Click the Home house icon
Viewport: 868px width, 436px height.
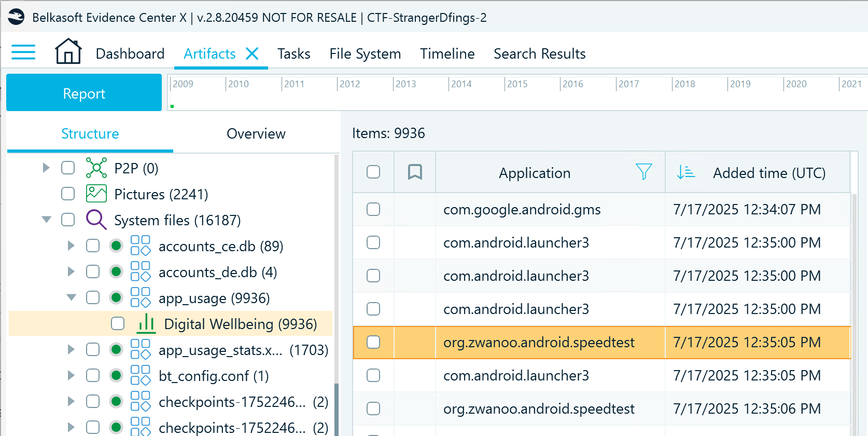(x=68, y=51)
